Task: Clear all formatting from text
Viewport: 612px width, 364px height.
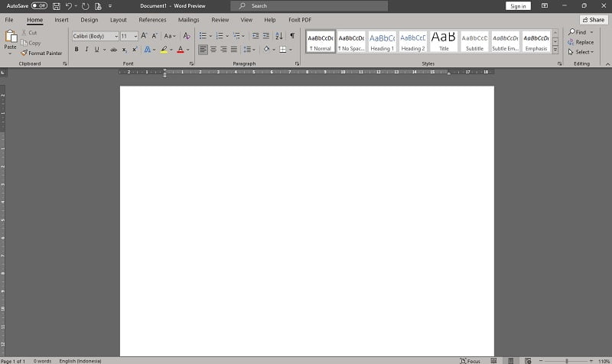Action: [187, 36]
